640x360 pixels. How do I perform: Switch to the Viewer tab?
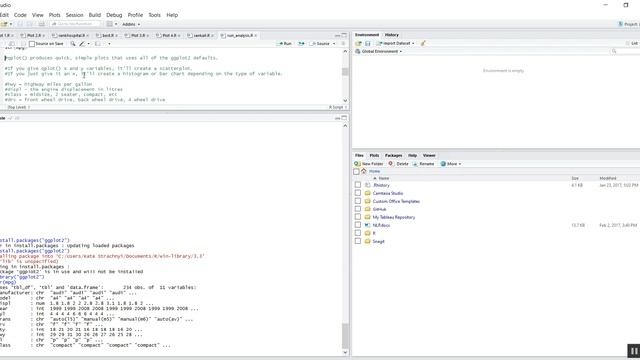(x=429, y=156)
